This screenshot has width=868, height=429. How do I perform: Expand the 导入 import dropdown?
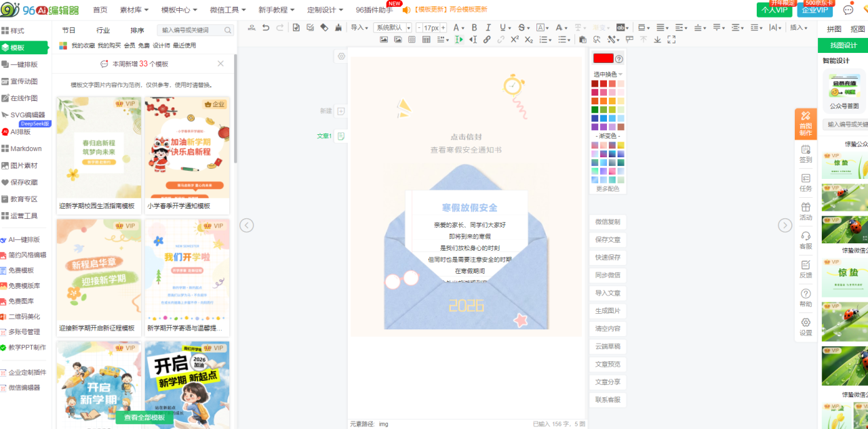point(359,28)
